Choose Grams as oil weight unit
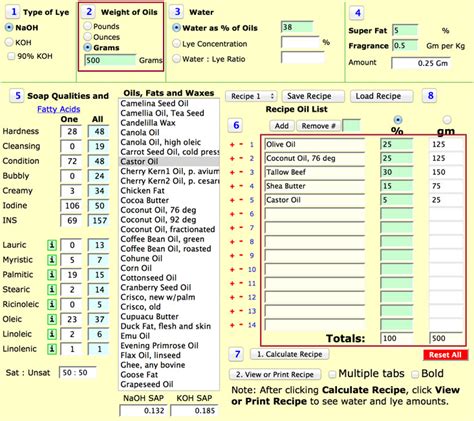This screenshot has height=421, width=474. coord(88,47)
